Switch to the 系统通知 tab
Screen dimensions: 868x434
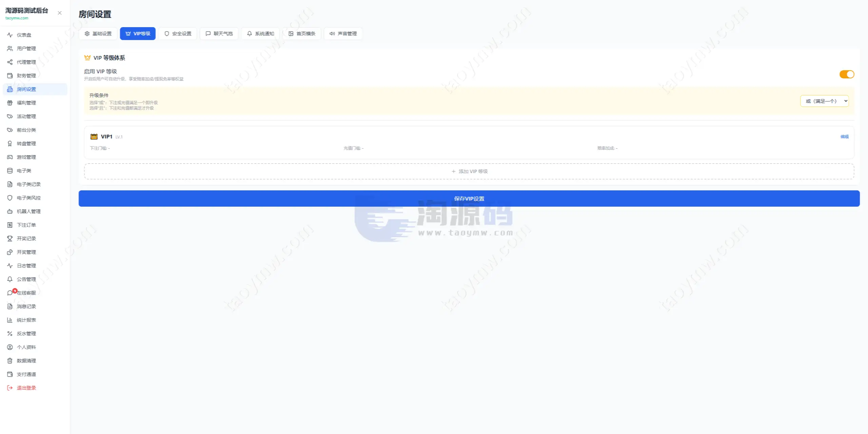[x=260, y=34]
